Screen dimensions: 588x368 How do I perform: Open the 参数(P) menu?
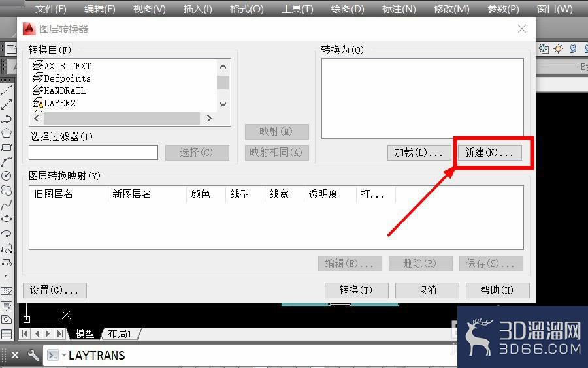[503, 8]
